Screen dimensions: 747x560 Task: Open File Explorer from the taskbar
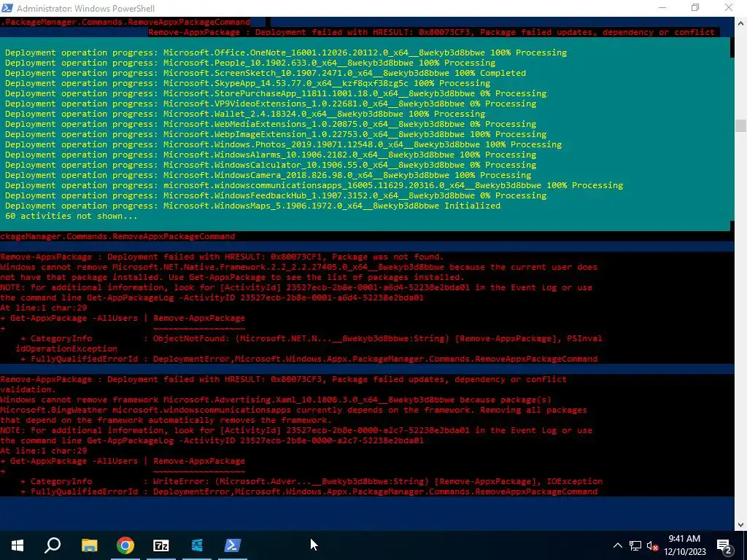(89, 545)
